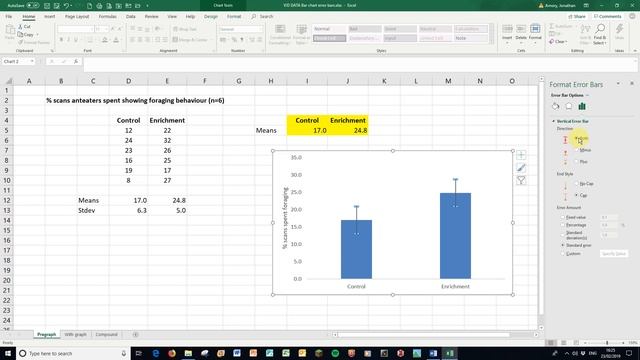The image size is (640, 360).
Task: Switch to the Formulas ribbon tab
Action: [x=107, y=16]
